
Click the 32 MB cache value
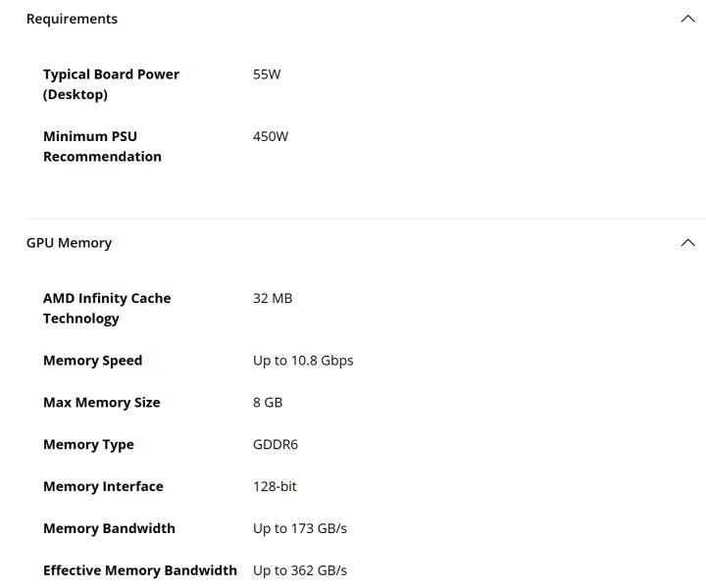[x=273, y=298]
